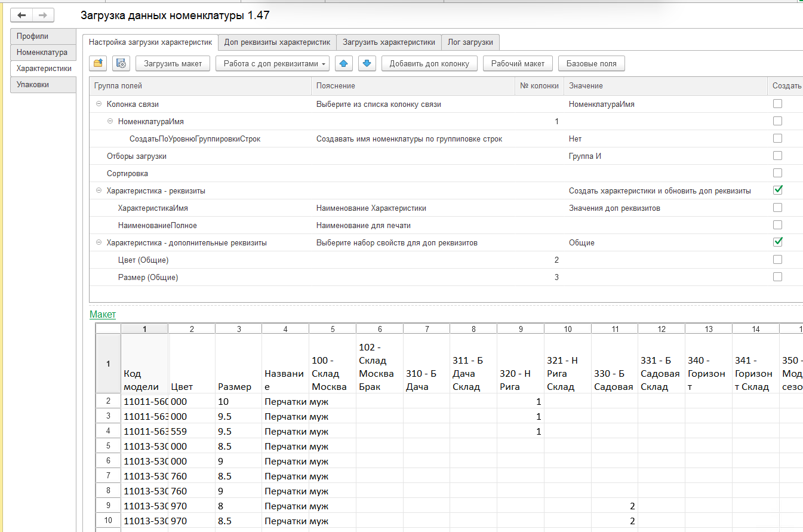
Task: Collapse the 'Колонка связи' group
Action: (99, 104)
